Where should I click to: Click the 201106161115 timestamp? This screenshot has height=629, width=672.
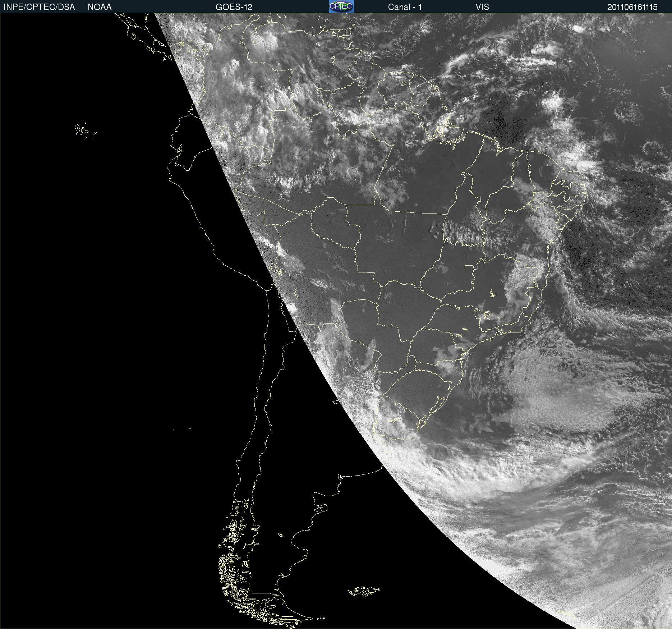tap(632, 7)
